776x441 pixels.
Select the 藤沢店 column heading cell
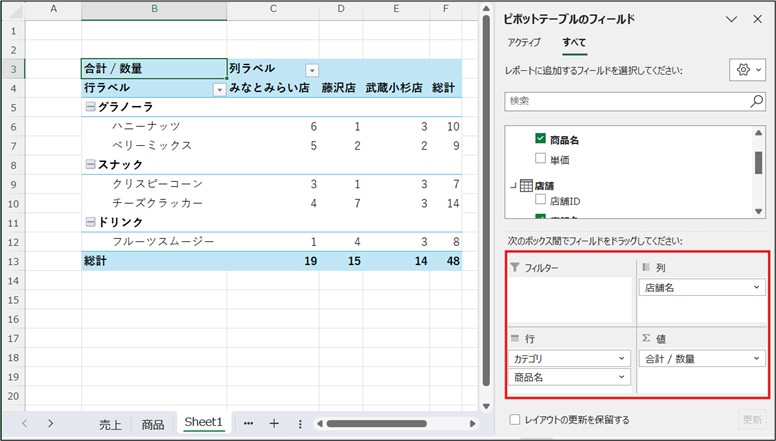[x=341, y=88]
